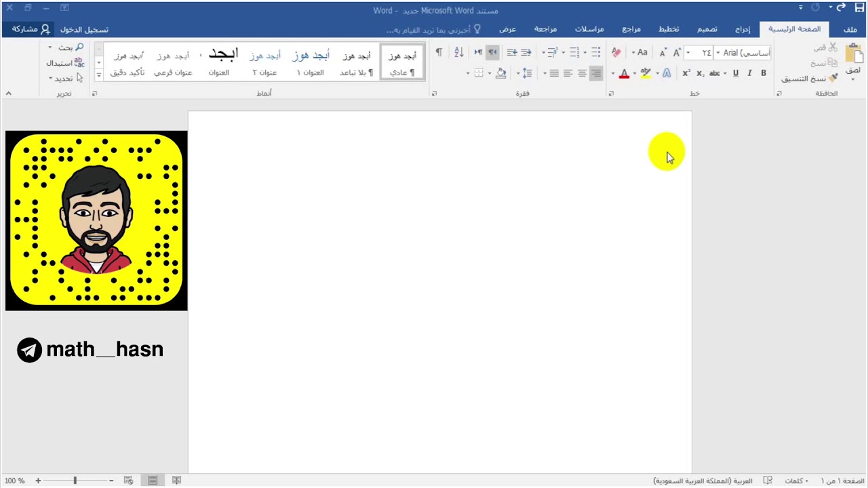The height and width of the screenshot is (488, 868).
Task: Apply multilevel list
Action: point(553,53)
